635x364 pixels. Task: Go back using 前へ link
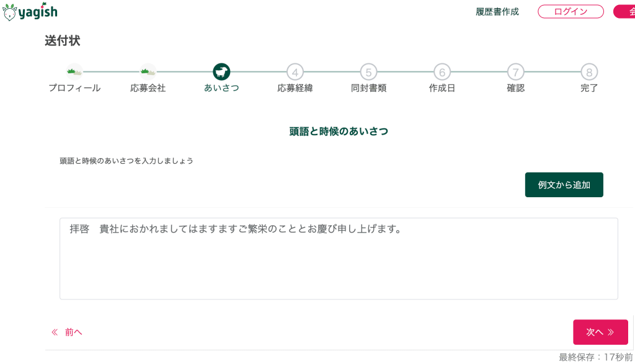pos(67,332)
